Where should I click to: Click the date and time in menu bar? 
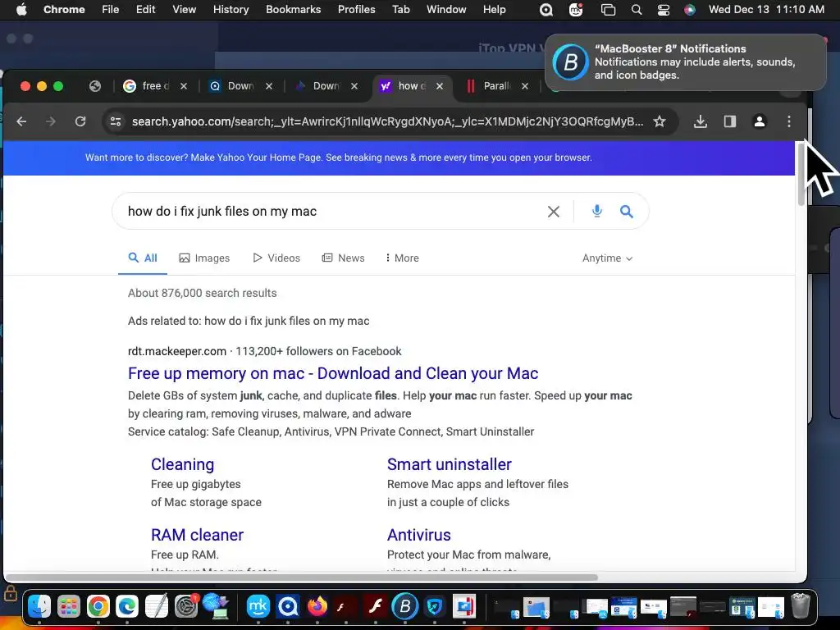[766, 10]
